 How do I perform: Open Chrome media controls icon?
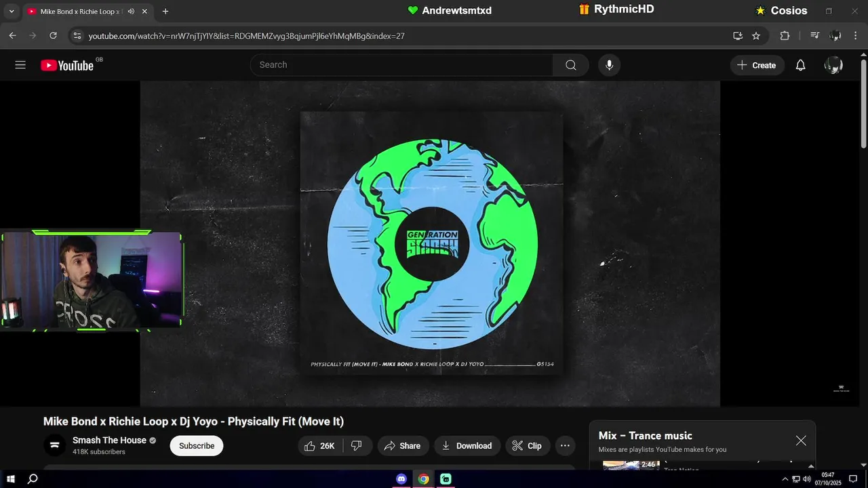pyautogui.click(x=815, y=36)
